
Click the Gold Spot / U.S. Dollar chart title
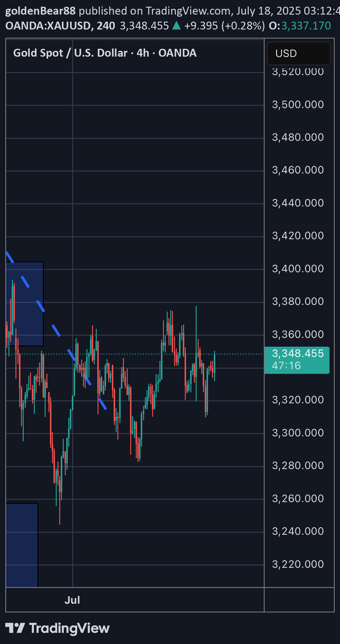[105, 53]
